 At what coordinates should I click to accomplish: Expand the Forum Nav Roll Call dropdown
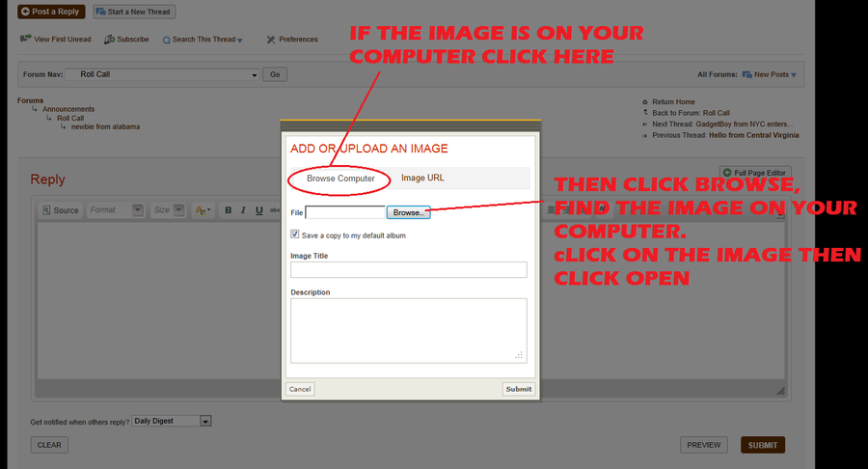255,74
